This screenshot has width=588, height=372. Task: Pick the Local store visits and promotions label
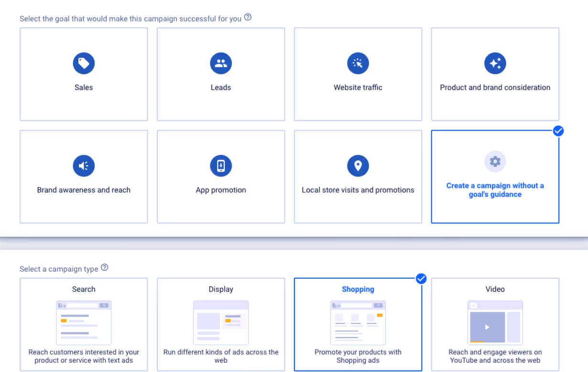pyautogui.click(x=358, y=190)
